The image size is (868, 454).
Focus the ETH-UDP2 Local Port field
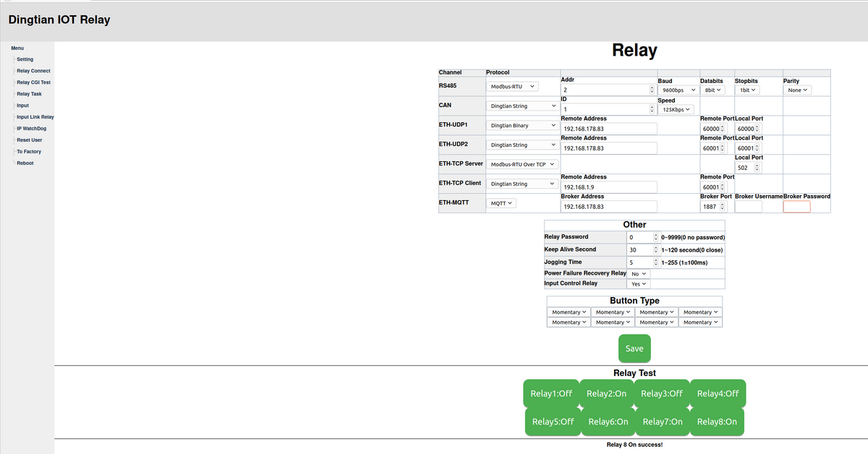coord(749,148)
